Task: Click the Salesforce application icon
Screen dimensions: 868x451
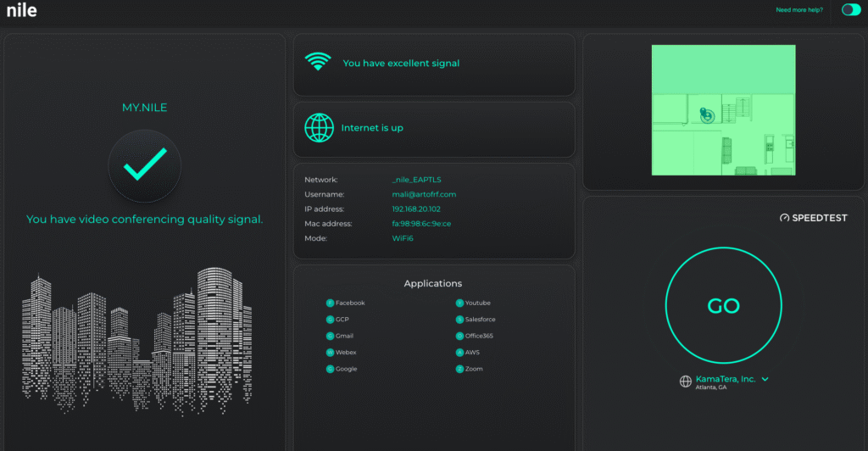Action: pos(459,320)
